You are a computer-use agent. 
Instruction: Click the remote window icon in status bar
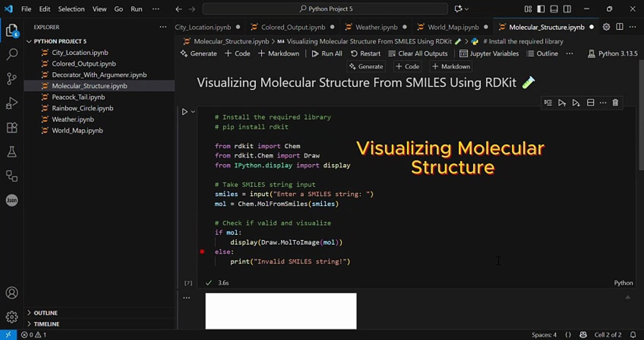8,335
